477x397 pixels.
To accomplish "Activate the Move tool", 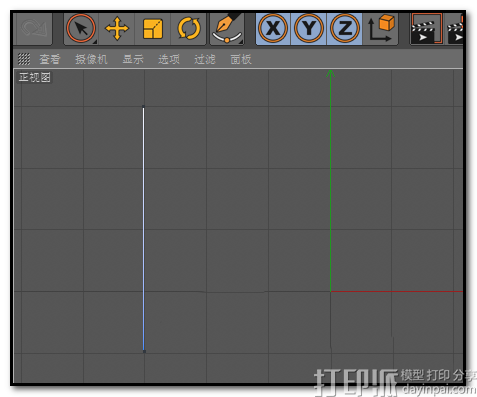I will click(x=117, y=29).
